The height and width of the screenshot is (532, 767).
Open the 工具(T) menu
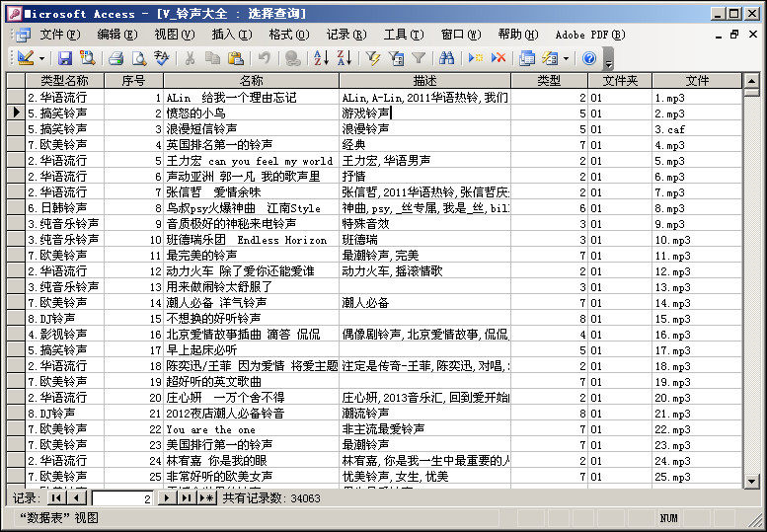tap(404, 35)
